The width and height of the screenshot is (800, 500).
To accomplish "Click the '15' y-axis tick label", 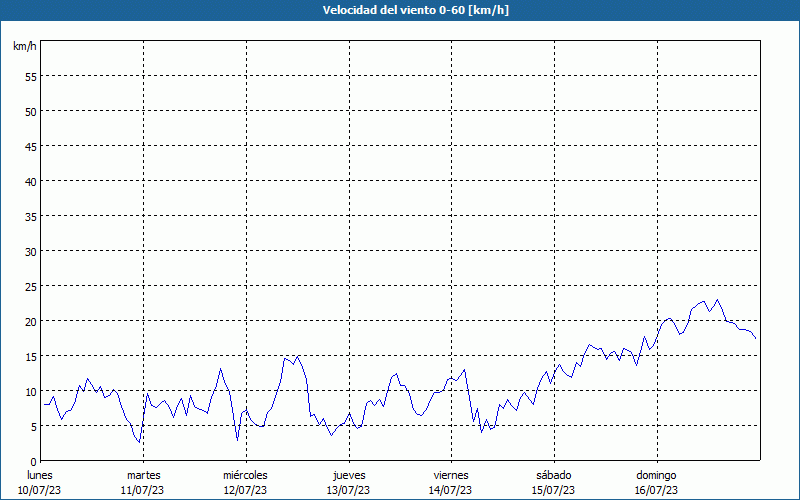I will coord(31,356).
